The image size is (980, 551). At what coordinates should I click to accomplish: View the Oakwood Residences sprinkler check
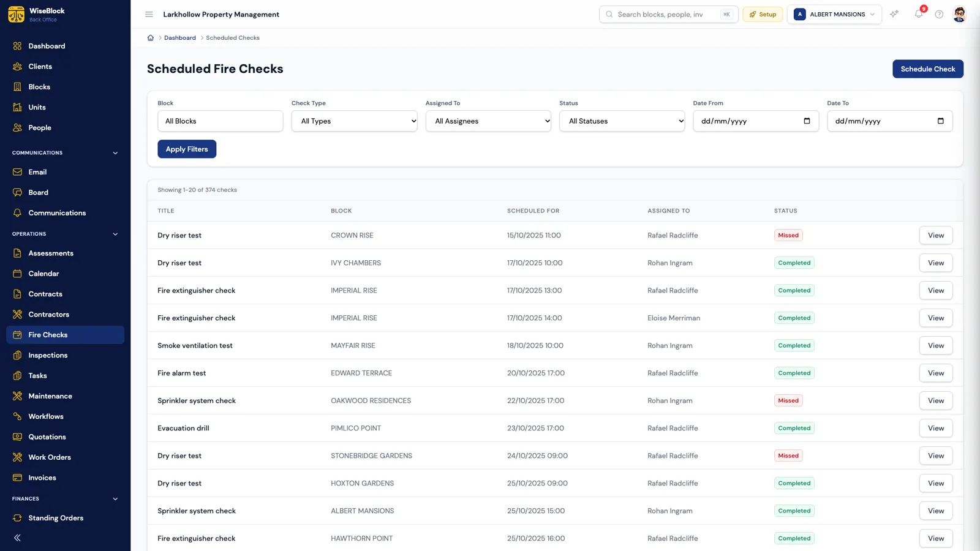click(x=936, y=400)
